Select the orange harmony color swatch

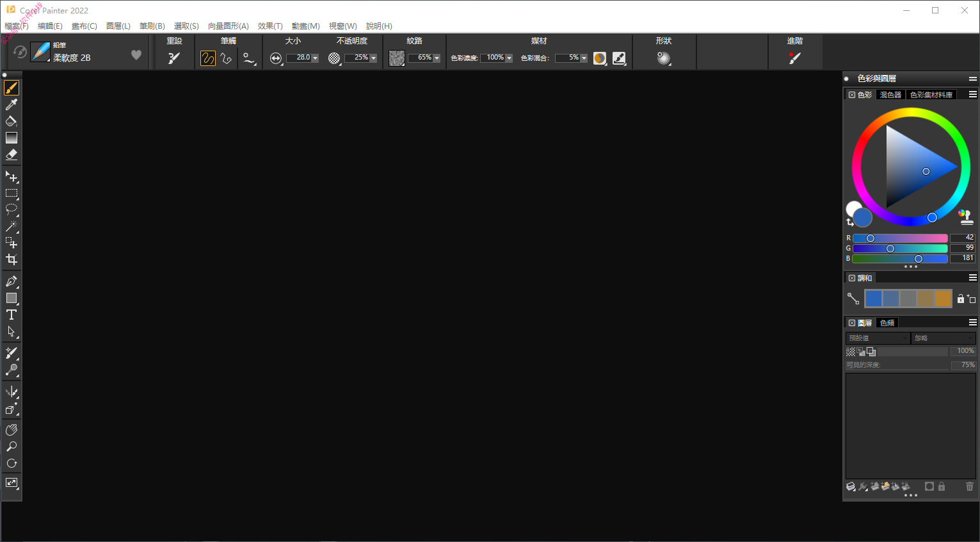click(943, 299)
